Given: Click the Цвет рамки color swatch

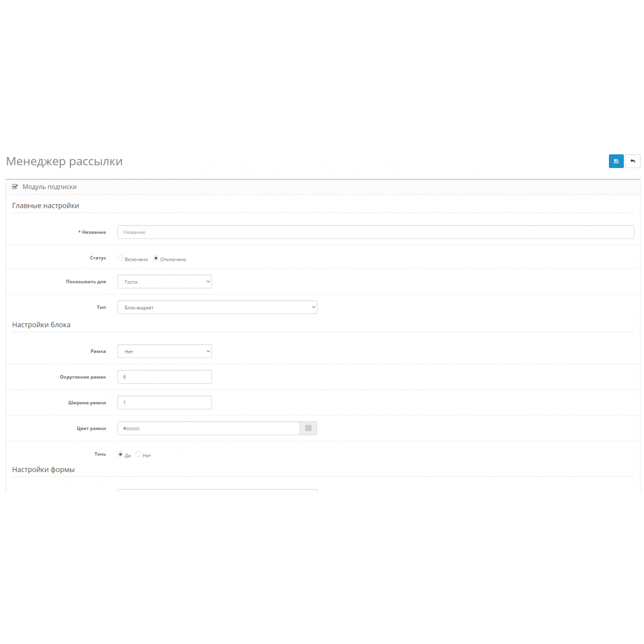Looking at the screenshot, I should (x=308, y=428).
